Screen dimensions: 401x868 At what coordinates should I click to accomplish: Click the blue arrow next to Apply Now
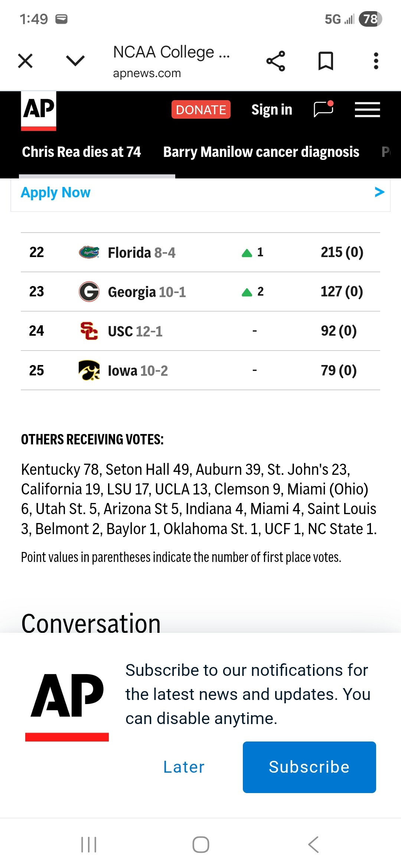(379, 192)
